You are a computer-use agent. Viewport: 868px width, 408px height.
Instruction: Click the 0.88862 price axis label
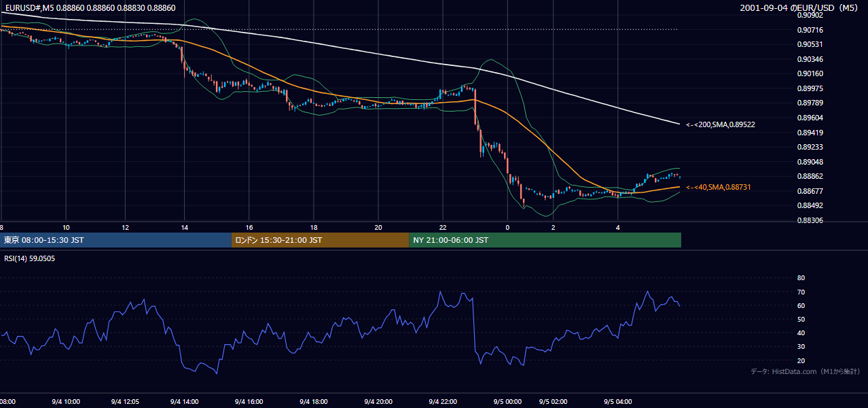click(x=810, y=176)
